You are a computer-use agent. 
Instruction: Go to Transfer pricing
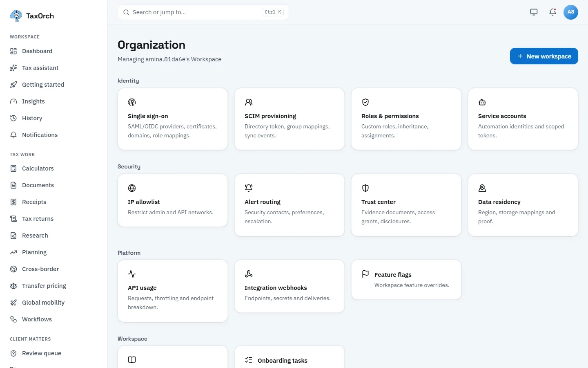pyautogui.click(x=53, y=286)
